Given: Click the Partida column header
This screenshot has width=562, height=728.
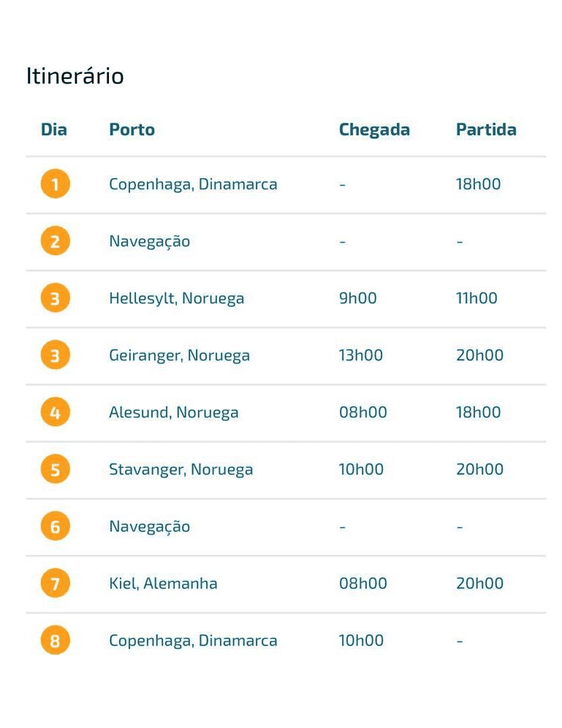Looking at the screenshot, I should (486, 129).
